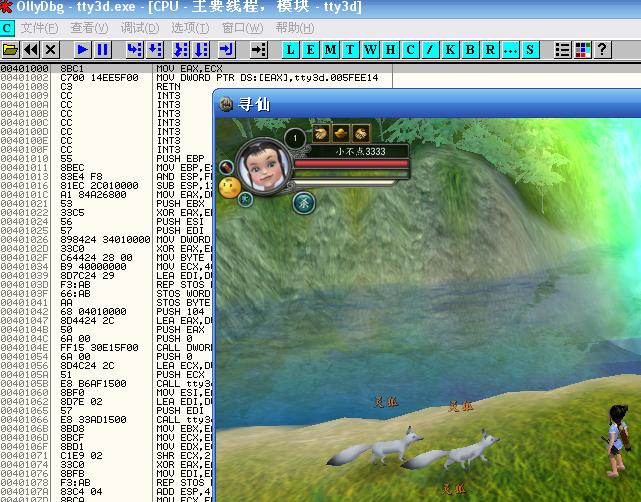
Task: Click the white experience bar under portrait
Action: 344,182
